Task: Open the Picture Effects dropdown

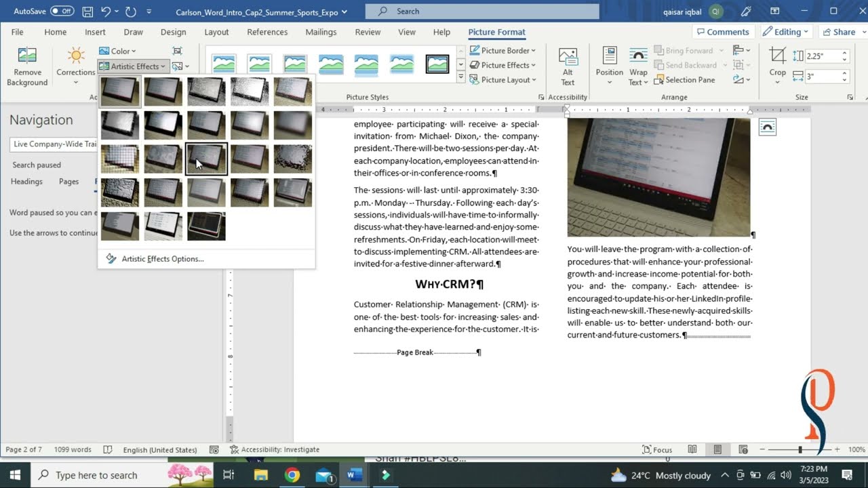Action: click(502, 65)
